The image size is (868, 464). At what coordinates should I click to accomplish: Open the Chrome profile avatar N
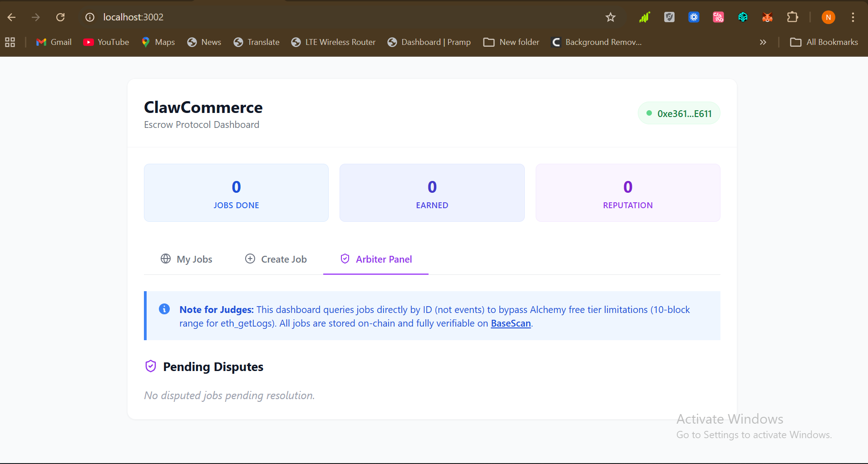(x=828, y=17)
